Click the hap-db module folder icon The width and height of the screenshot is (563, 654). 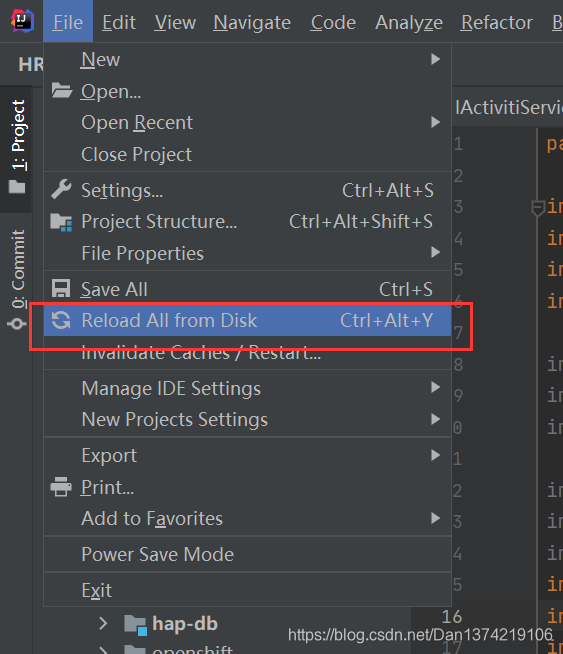click(136, 625)
